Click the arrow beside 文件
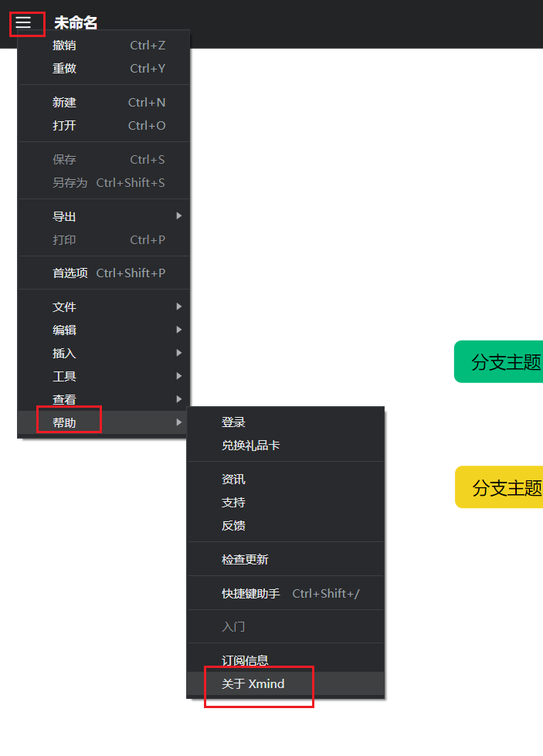Image resolution: width=543 pixels, height=756 pixels. point(179,307)
